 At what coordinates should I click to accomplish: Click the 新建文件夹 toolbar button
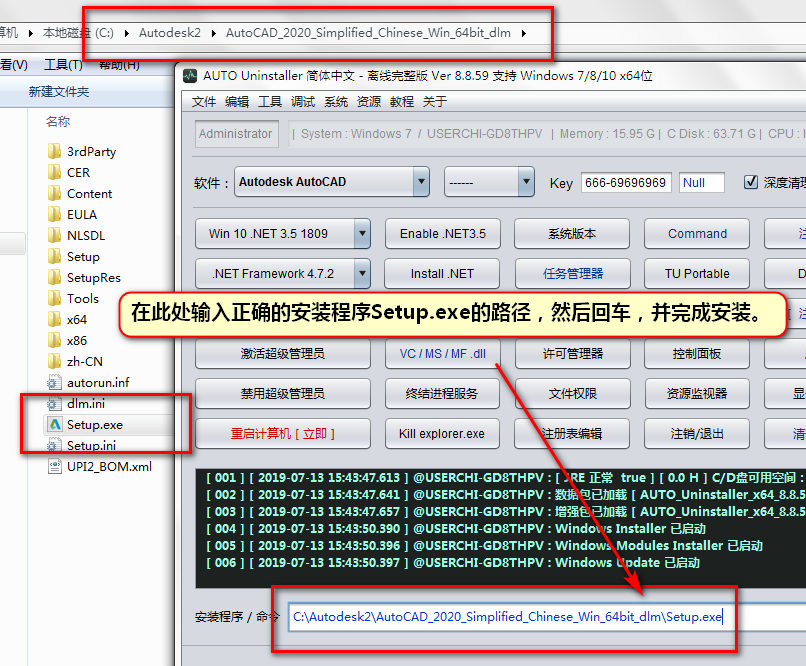(59, 92)
